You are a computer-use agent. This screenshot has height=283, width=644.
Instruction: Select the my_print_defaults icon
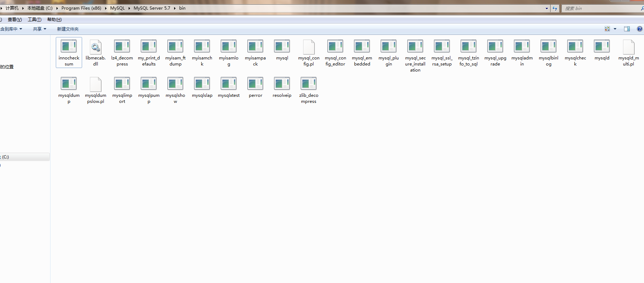[x=149, y=47]
